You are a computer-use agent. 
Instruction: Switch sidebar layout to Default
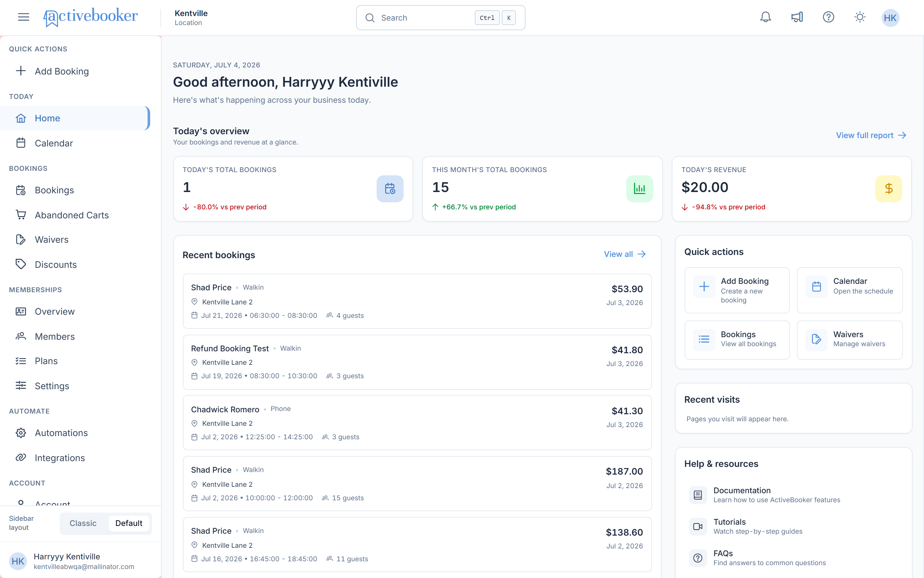click(x=129, y=523)
